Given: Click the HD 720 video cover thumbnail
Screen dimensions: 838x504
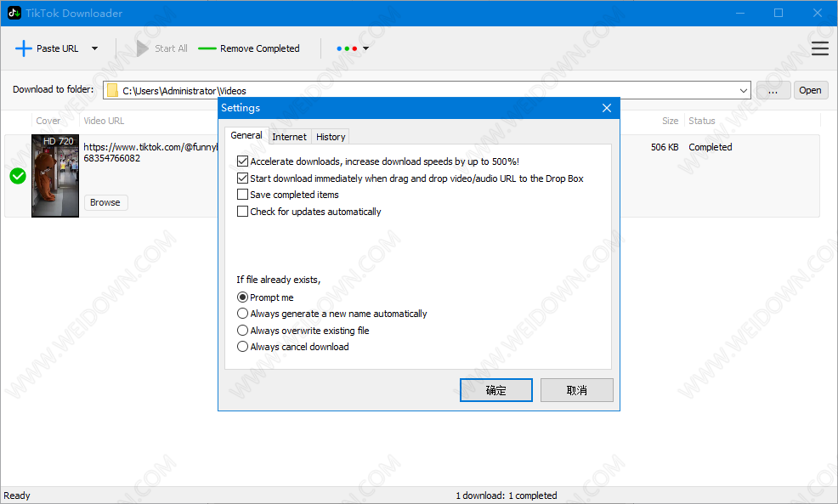Looking at the screenshot, I should click(55, 176).
